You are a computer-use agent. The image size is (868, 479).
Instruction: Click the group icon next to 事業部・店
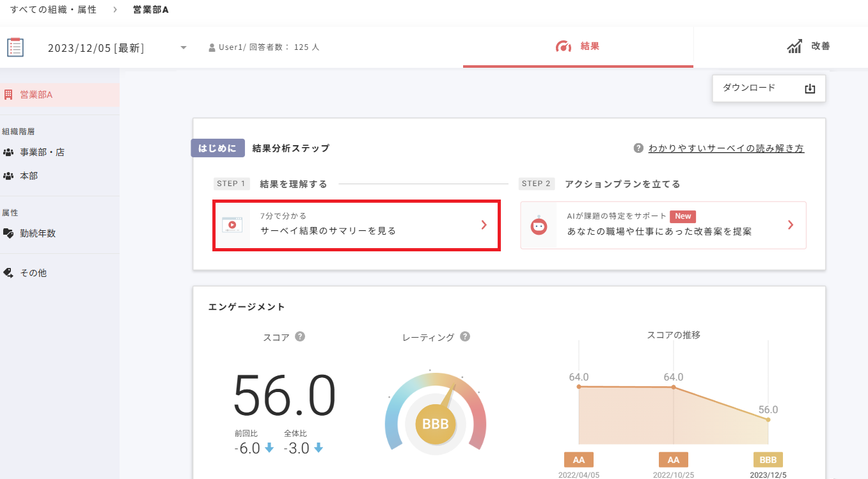click(9, 151)
